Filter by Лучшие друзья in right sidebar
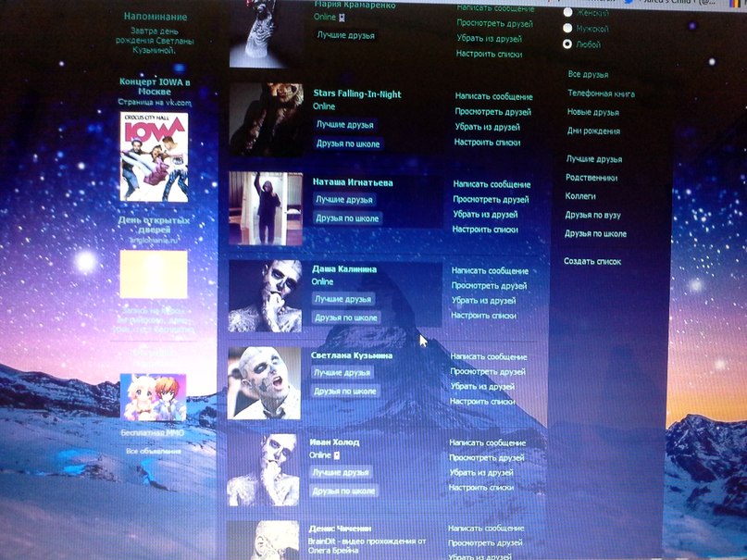747x560 pixels. pyautogui.click(x=594, y=159)
